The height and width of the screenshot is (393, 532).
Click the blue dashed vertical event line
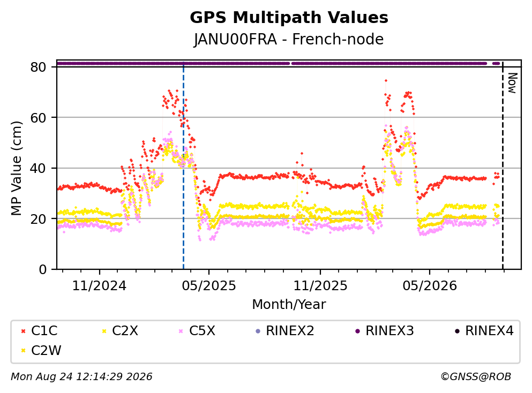[x=184, y=166]
